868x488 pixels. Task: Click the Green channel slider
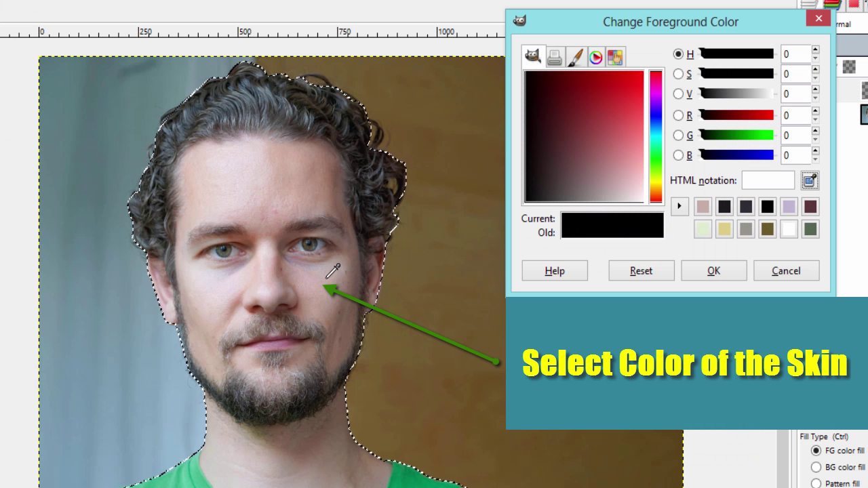click(736, 136)
